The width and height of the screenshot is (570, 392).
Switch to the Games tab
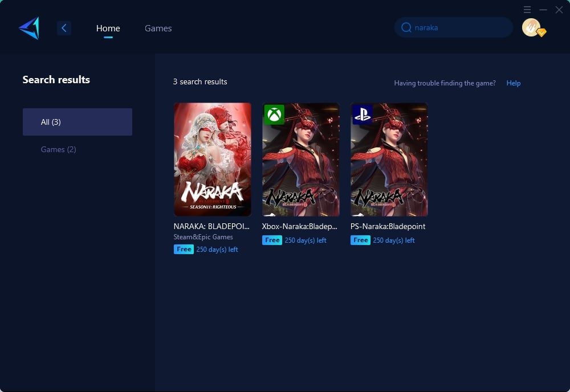158,28
